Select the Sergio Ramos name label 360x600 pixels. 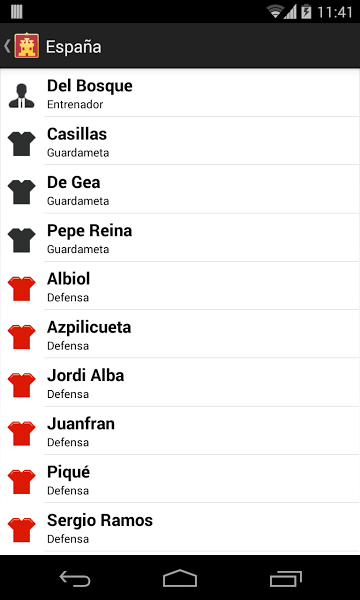(x=100, y=520)
